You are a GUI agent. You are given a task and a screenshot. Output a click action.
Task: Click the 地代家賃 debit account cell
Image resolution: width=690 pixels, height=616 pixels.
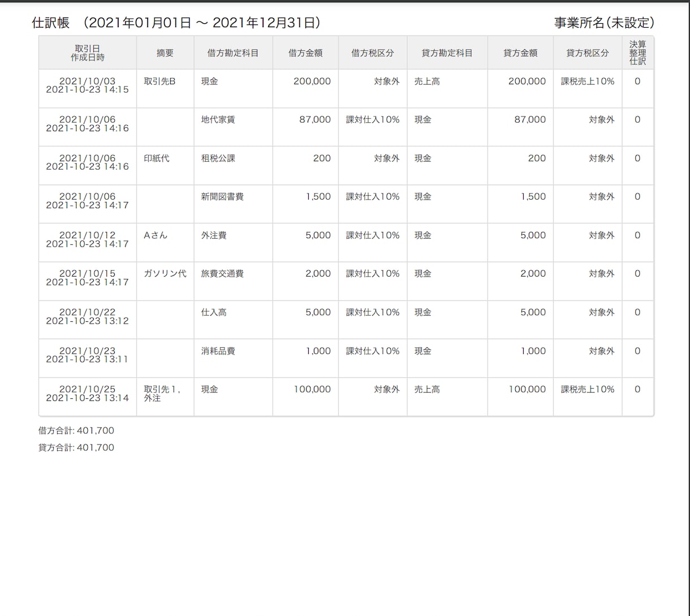[x=233, y=127]
